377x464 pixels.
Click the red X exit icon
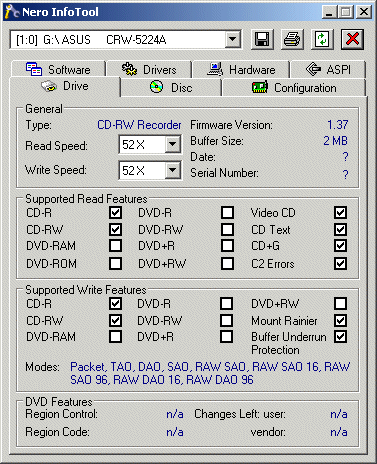pyautogui.click(x=352, y=39)
